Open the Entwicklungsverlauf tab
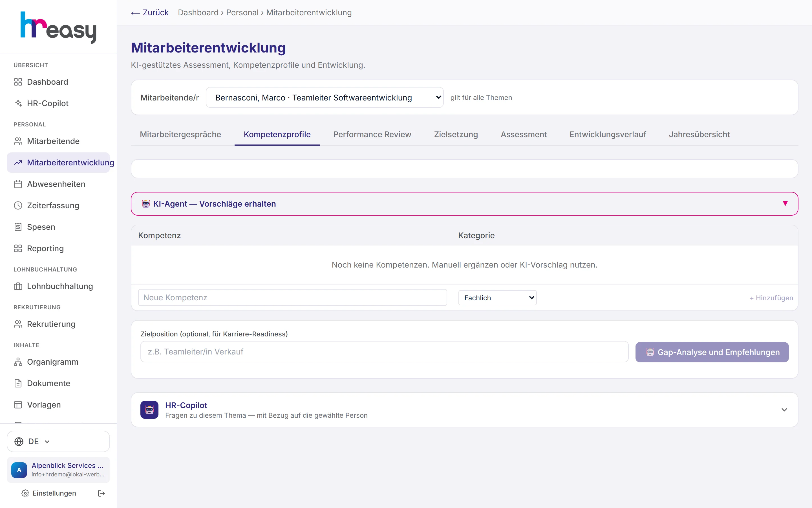 608,134
